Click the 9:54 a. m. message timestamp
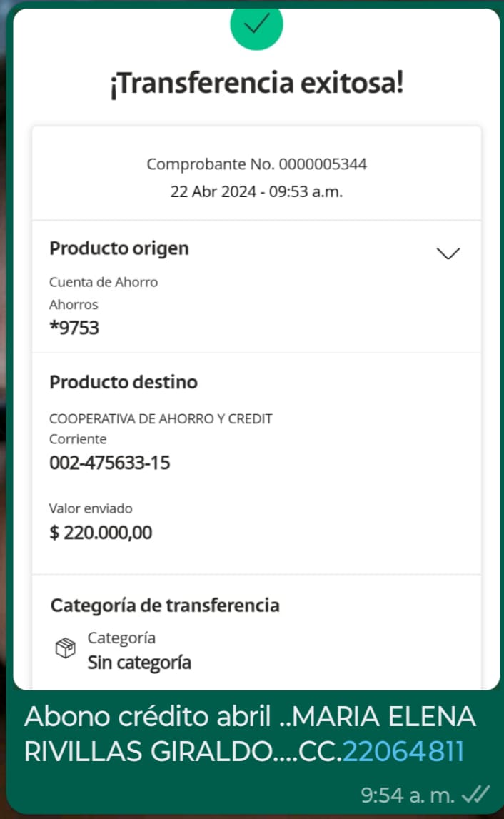The image size is (504, 819). pyautogui.click(x=408, y=794)
